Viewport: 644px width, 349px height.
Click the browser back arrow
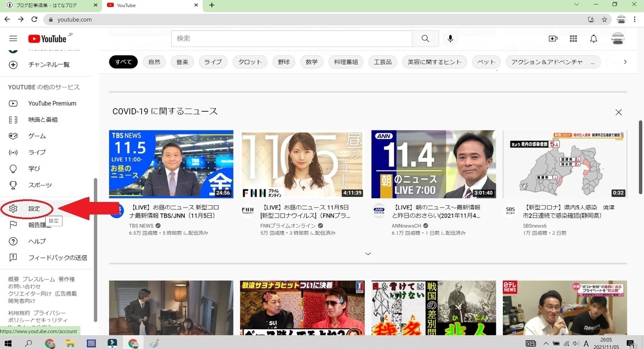tap(8, 19)
